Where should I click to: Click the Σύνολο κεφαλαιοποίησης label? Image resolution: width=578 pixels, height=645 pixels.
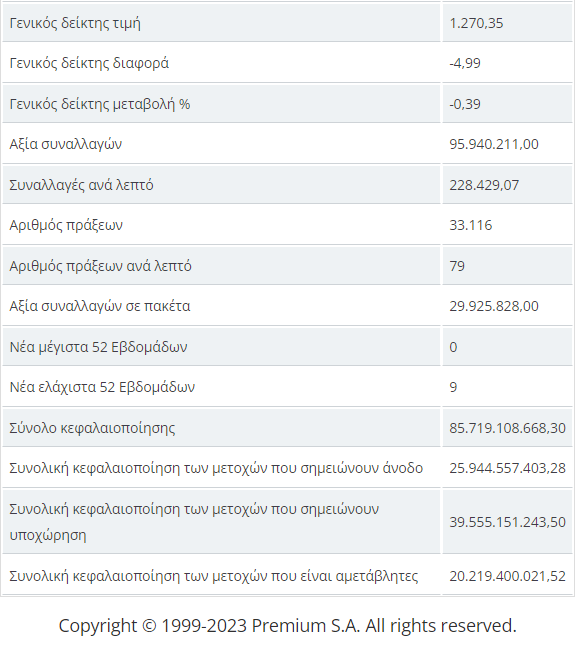[x=92, y=428]
